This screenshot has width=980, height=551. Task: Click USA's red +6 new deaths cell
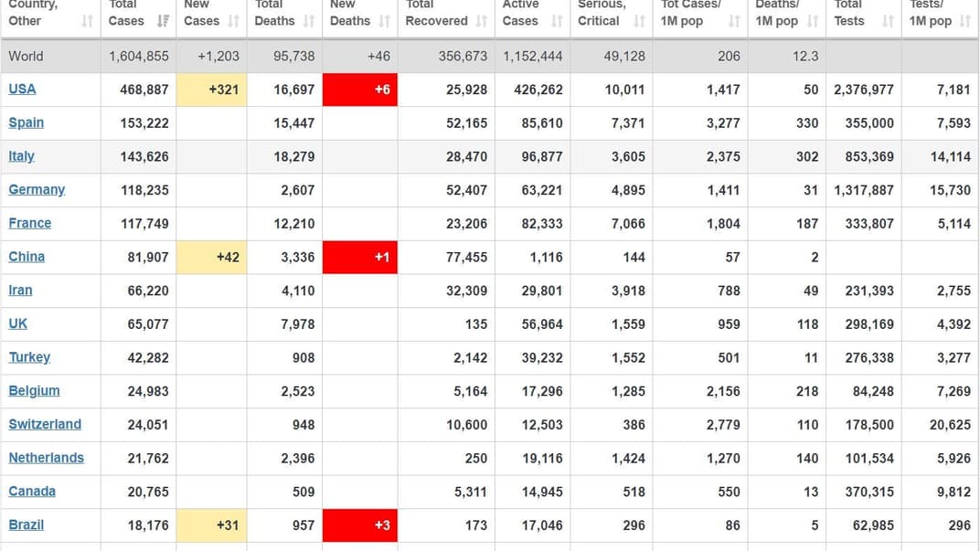pyautogui.click(x=360, y=90)
